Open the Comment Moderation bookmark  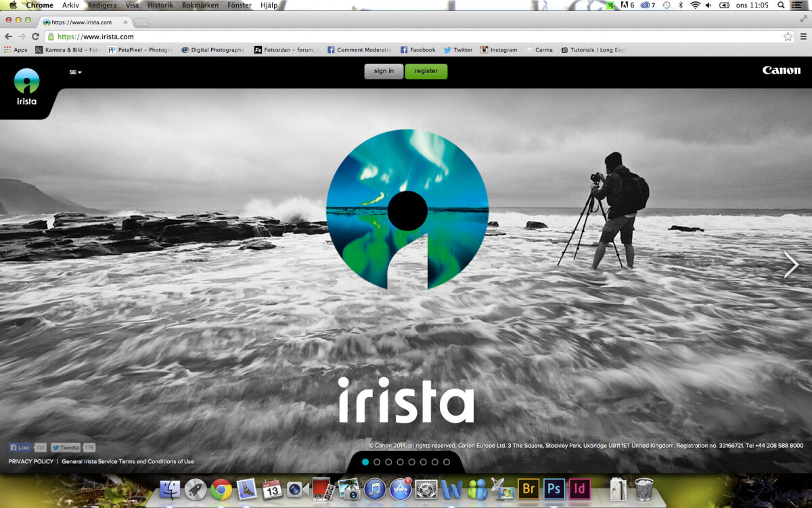[x=359, y=50]
